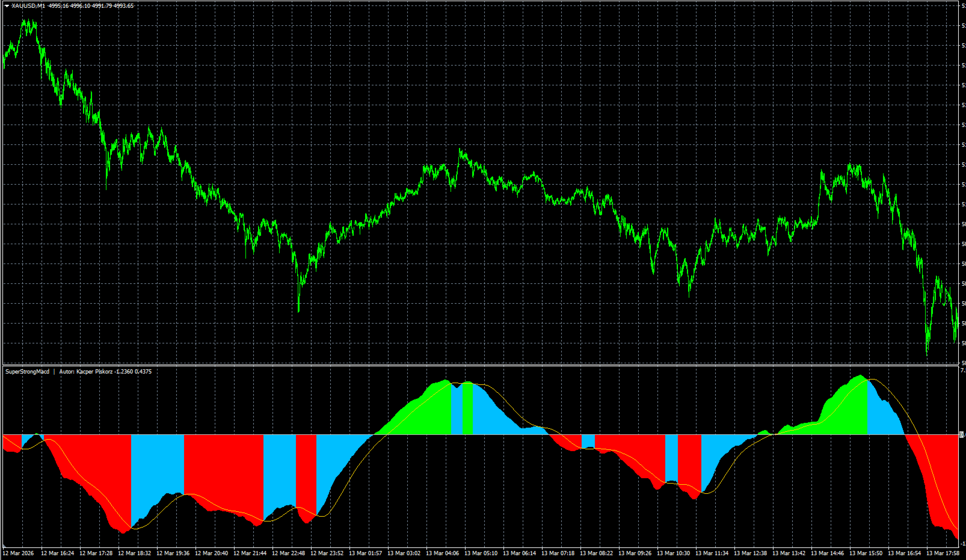Viewport: 966px width, 560px height.
Task: Select the 13 Mar 15:50 time label
Action: [866, 553]
